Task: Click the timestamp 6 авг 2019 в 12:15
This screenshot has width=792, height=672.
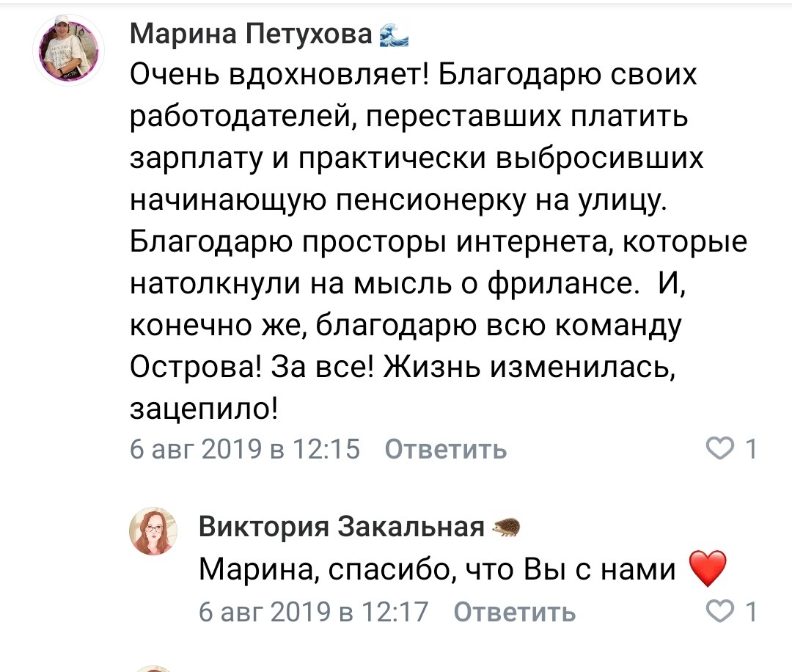Action: [x=245, y=449]
